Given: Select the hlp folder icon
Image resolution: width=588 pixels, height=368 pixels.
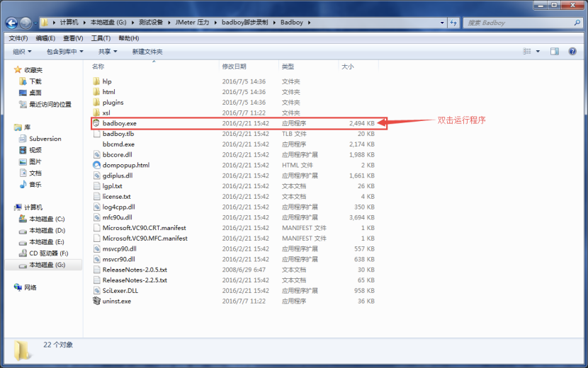Looking at the screenshot, I should pyautogui.click(x=96, y=81).
